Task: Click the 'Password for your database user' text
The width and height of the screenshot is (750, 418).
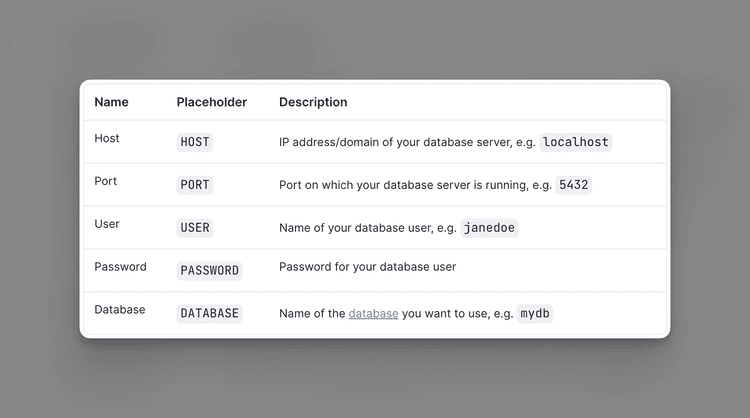Action: [367, 267]
